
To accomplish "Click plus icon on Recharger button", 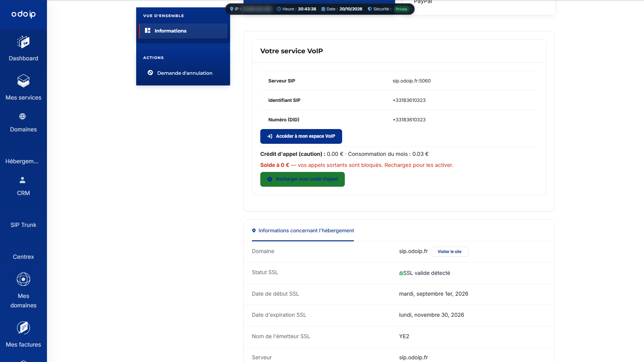I will (270, 179).
